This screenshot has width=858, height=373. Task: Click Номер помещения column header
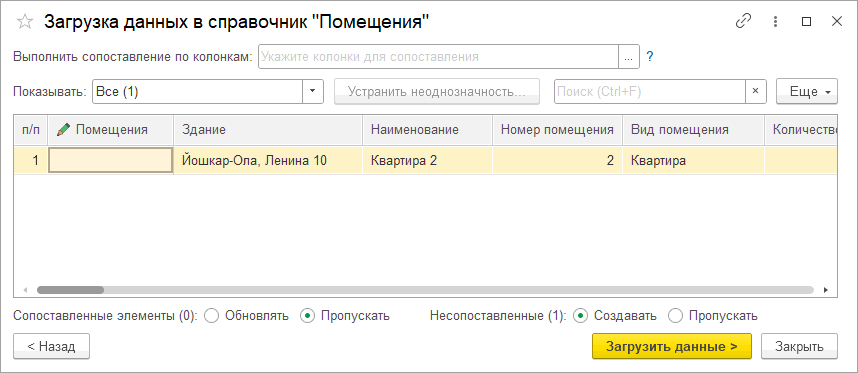click(x=558, y=130)
